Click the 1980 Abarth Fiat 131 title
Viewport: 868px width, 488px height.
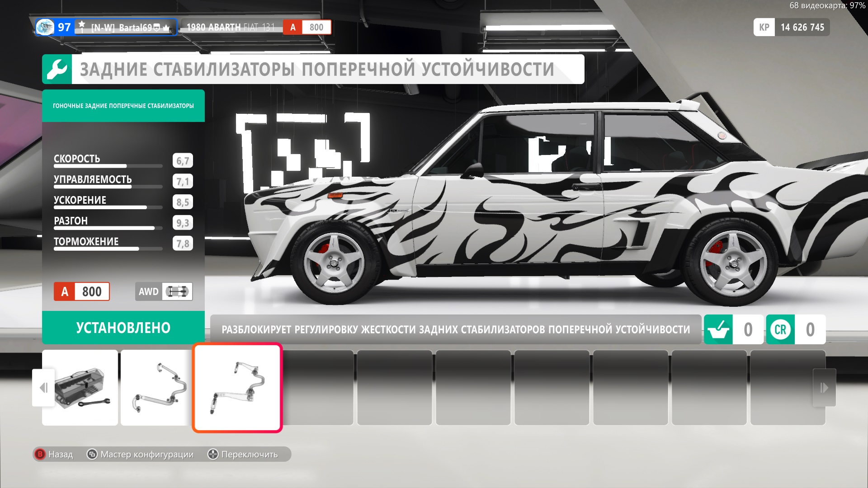coord(231,27)
